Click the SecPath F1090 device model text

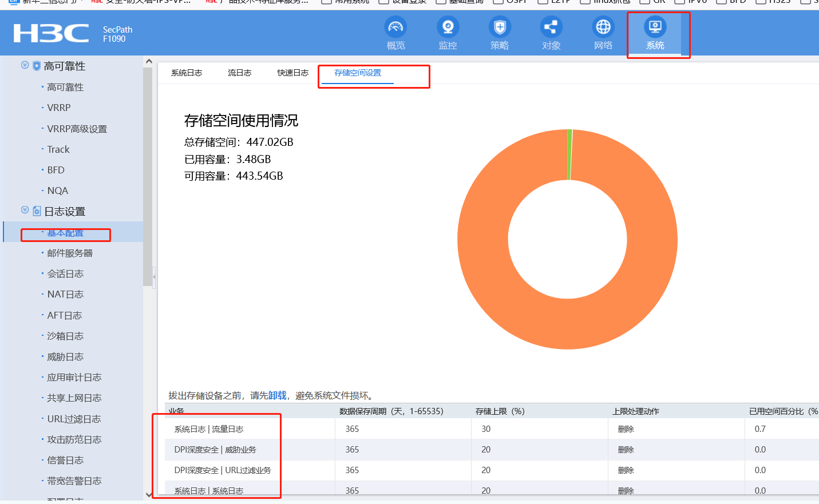(117, 34)
